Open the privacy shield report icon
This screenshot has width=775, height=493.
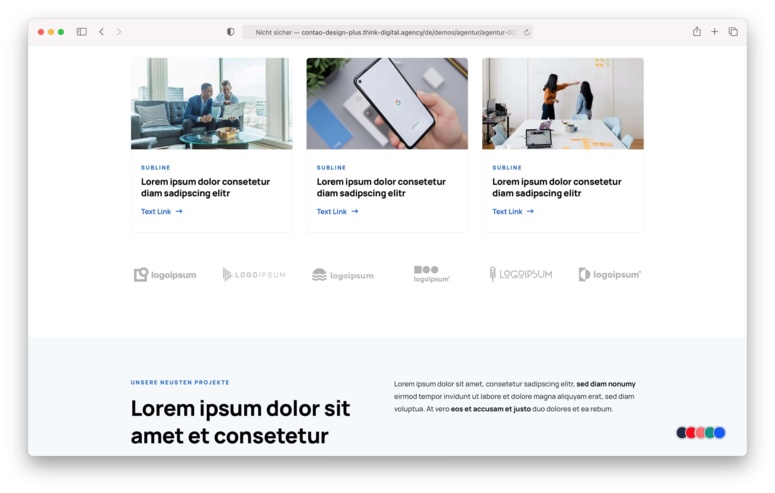point(230,32)
